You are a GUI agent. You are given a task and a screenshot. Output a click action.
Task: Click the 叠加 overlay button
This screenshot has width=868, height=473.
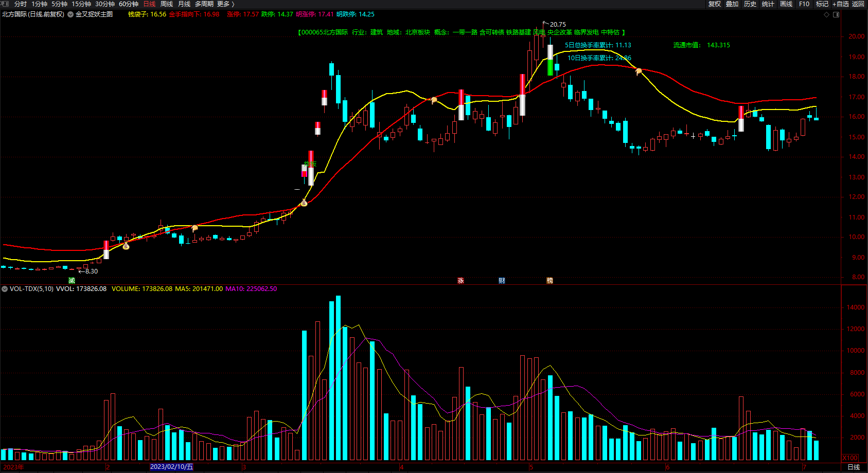(x=732, y=4)
